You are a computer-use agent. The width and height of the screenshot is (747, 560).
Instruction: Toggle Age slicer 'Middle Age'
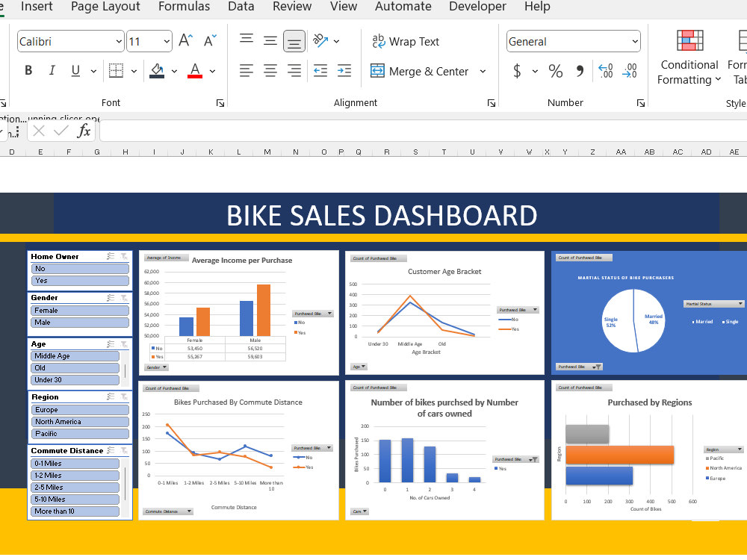(75, 356)
